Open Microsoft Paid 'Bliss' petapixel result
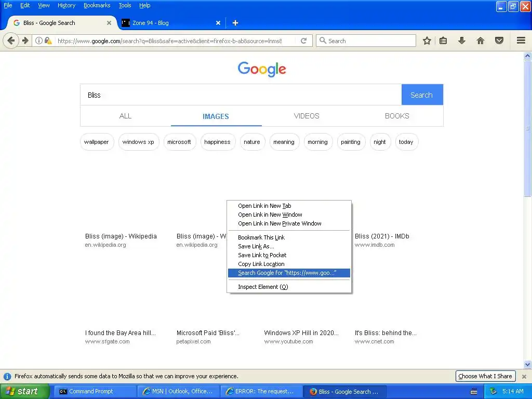The width and height of the screenshot is (532, 399). pyautogui.click(x=208, y=333)
